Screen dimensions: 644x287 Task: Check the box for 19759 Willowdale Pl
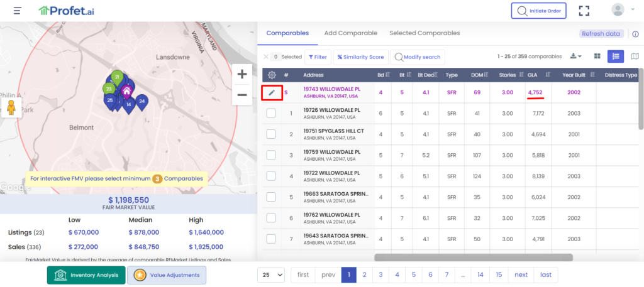271,155
